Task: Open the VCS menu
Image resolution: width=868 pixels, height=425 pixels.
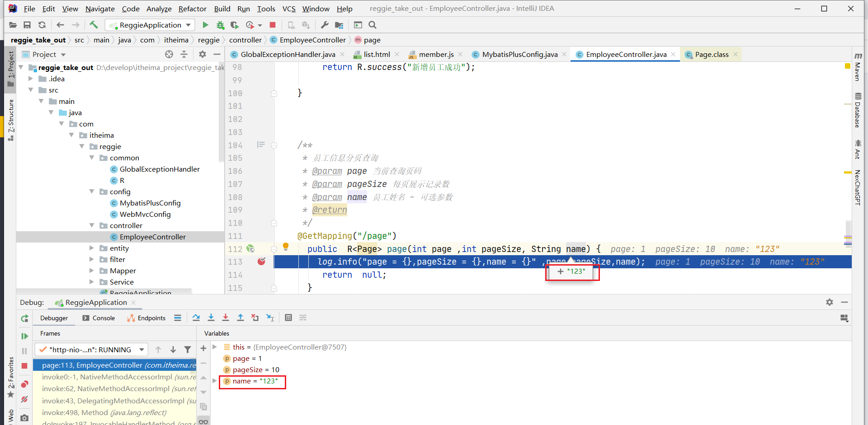Action: pos(289,9)
